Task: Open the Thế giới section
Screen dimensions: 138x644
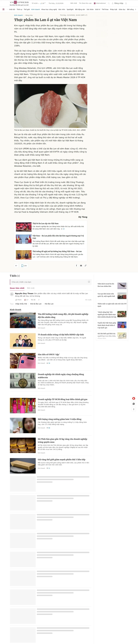Action: tap(27, 10)
